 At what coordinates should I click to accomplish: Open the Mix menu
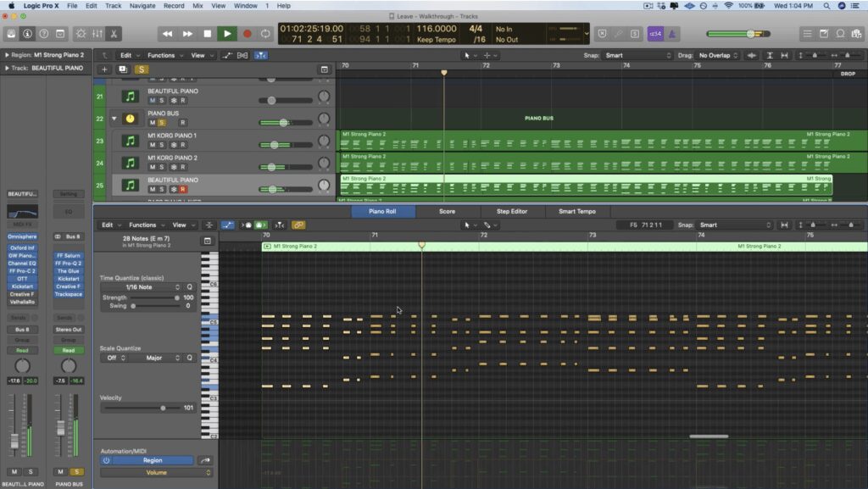198,6
